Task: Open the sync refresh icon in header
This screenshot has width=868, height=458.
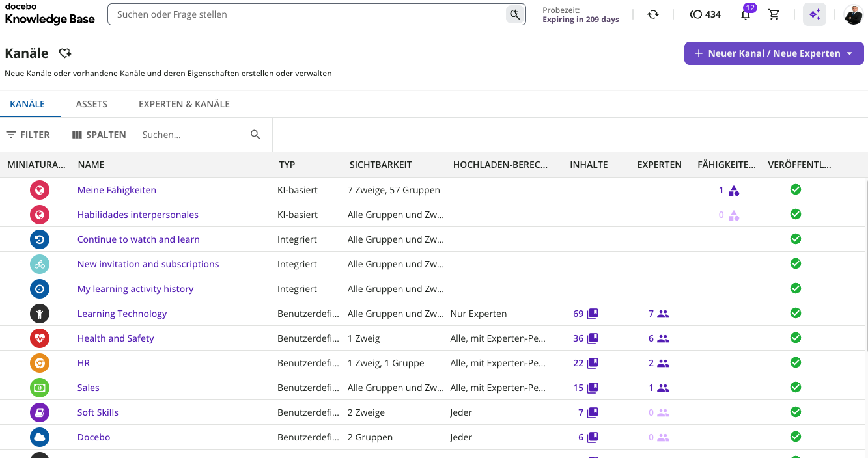Action: (x=653, y=14)
